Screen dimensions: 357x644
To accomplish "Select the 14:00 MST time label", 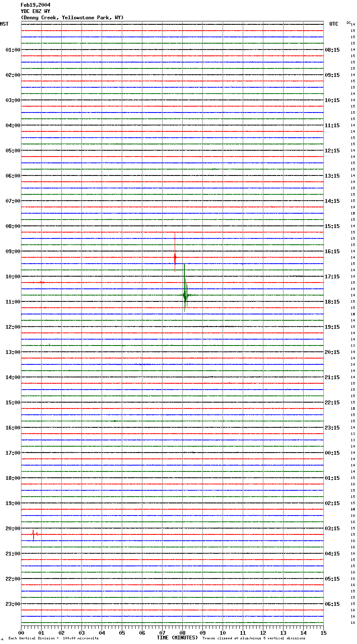I will click(x=13, y=377).
